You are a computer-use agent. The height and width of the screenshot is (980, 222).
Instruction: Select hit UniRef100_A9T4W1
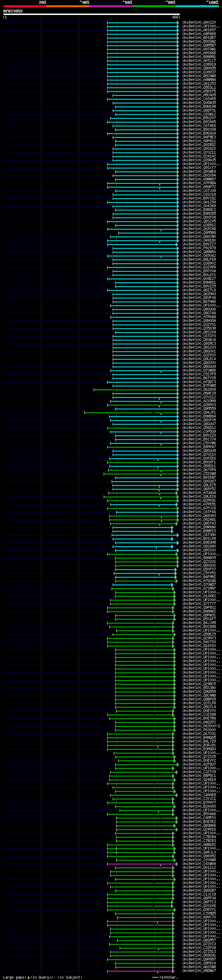pyautogui.click(x=199, y=49)
